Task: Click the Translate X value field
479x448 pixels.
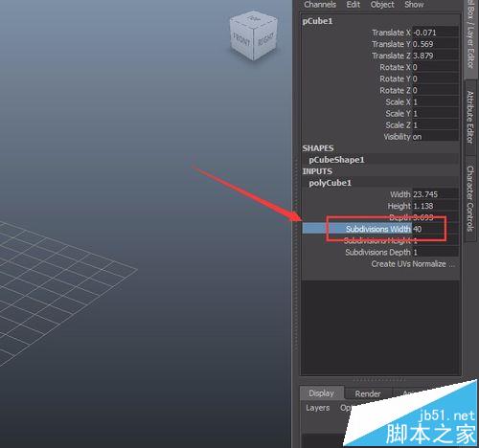Action: [435, 33]
